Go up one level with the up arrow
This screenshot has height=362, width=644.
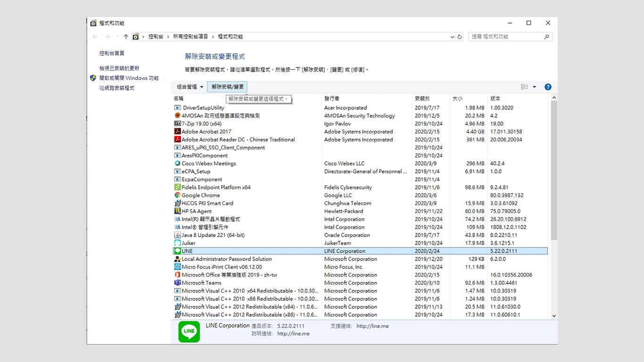pos(126,37)
